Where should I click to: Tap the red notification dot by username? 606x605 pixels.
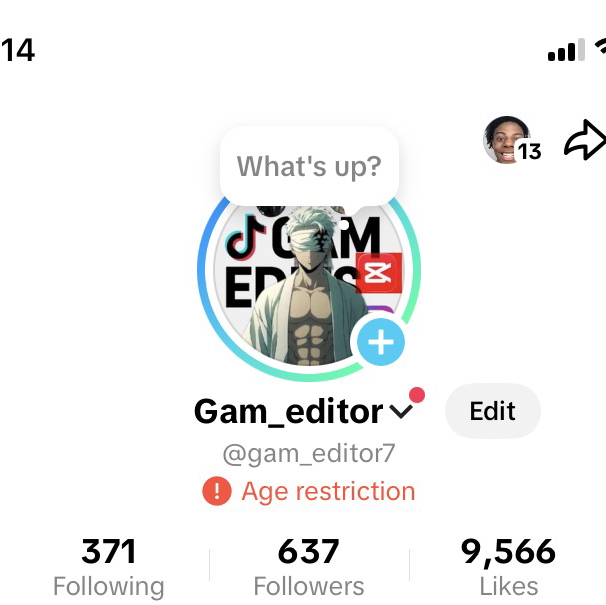pos(417,395)
